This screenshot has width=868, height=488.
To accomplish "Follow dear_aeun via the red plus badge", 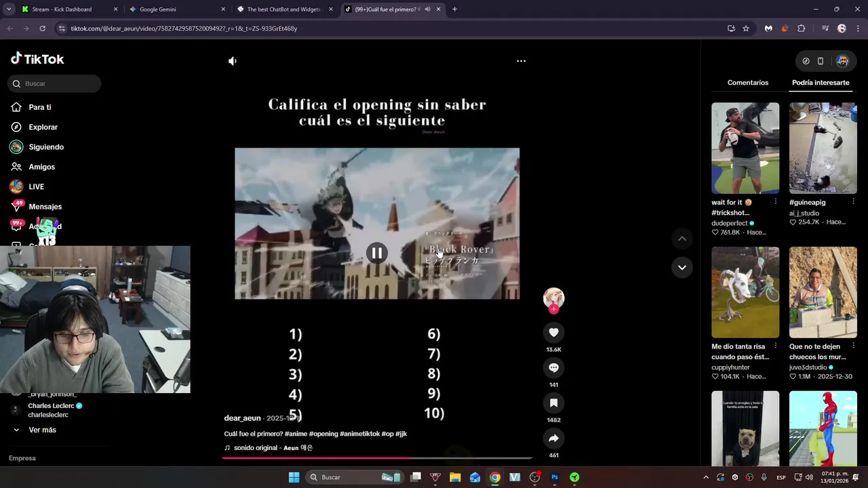I will tap(553, 309).
